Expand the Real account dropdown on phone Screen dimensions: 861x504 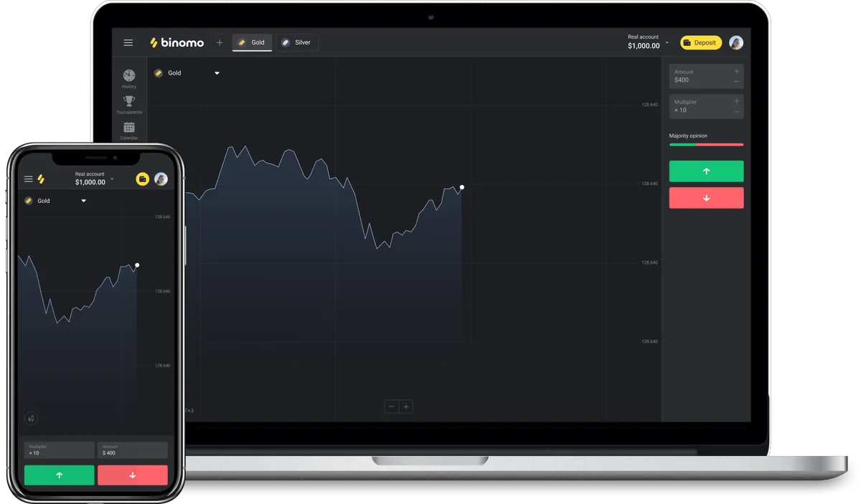tap(112, 179)
